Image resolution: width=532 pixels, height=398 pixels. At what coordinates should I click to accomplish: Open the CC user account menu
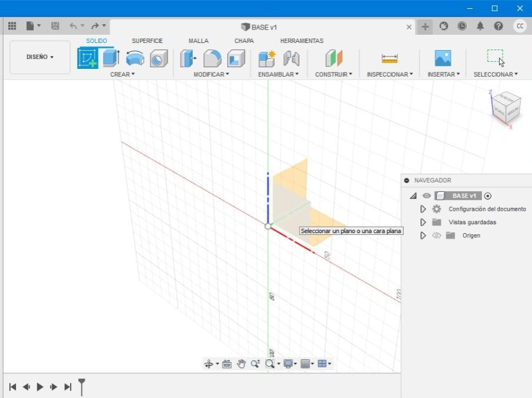[520, 26]
